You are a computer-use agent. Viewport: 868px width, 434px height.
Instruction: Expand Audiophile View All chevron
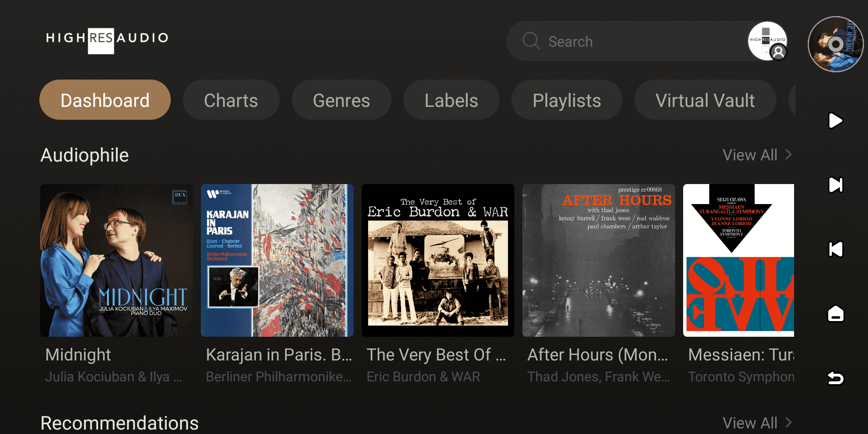coord(788,155)
